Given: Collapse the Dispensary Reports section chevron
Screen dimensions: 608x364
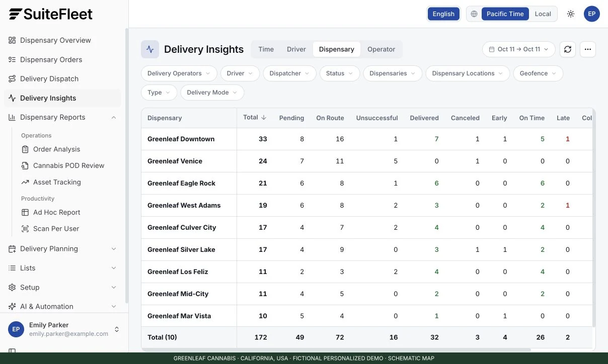Looking at the screenshot, I should (114, 117).
